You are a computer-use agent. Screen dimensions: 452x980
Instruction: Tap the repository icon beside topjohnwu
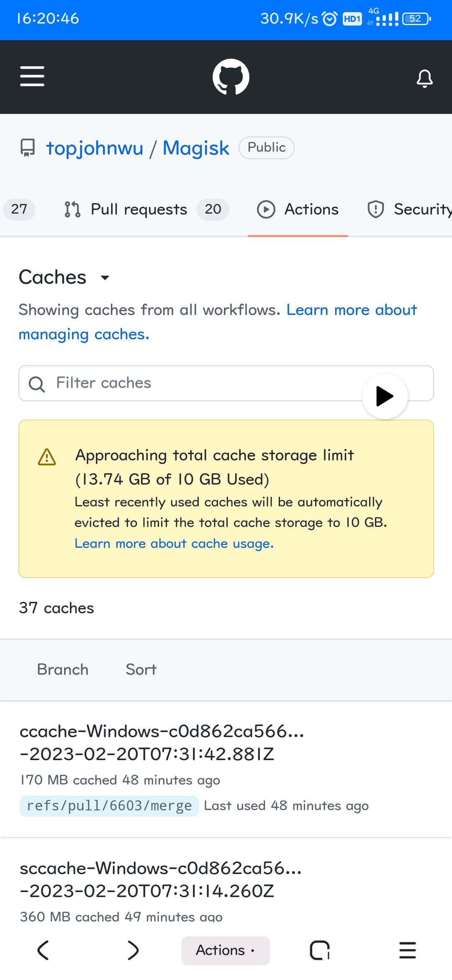[x=28, y=148]
